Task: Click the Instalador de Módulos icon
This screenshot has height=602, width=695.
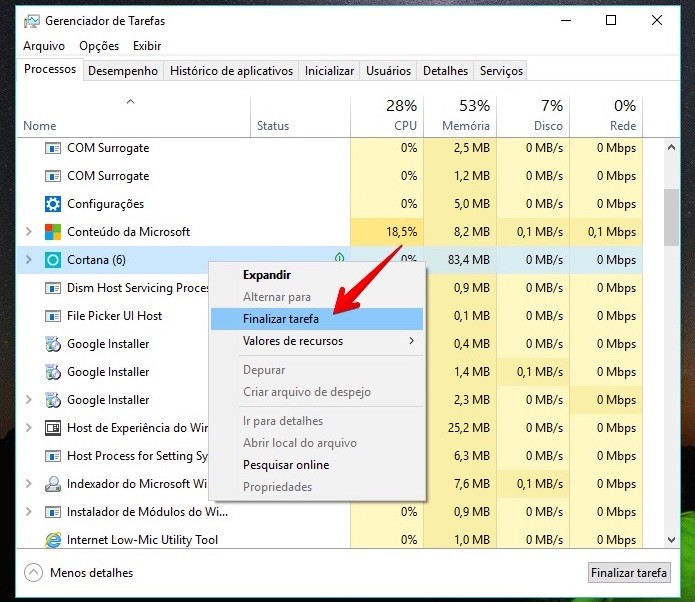Action: pyautogui.click(x=53, y=512)
